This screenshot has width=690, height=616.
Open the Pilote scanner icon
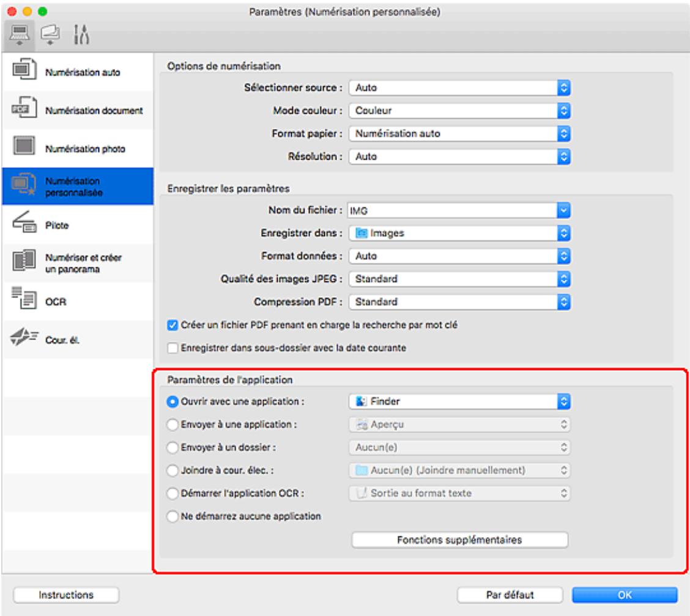click(23, 225)
